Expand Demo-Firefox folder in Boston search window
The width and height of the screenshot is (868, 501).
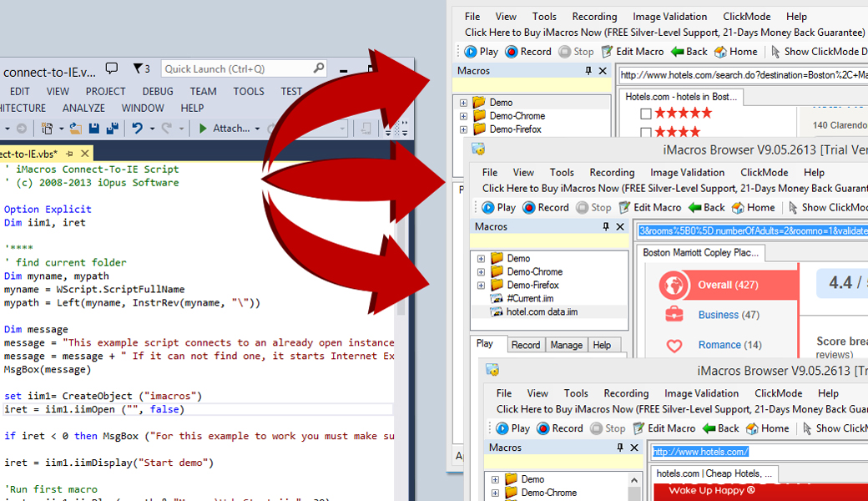click(x=463, y=129)
